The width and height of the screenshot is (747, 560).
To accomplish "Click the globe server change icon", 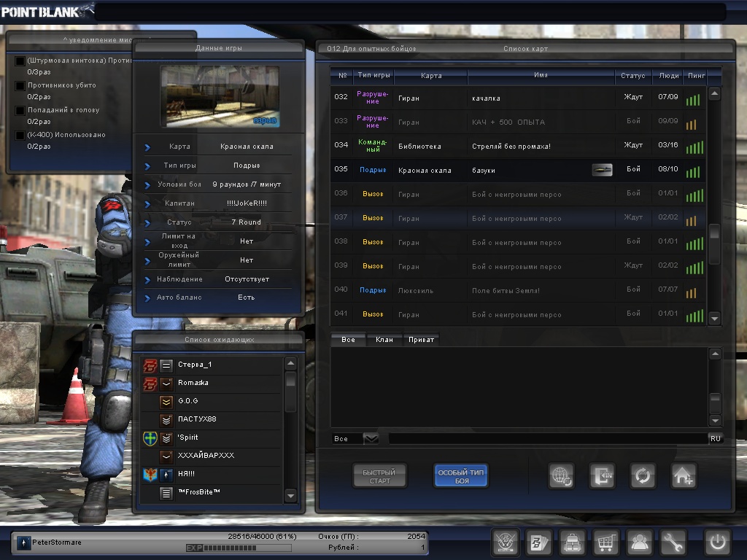I will [561, 476].
